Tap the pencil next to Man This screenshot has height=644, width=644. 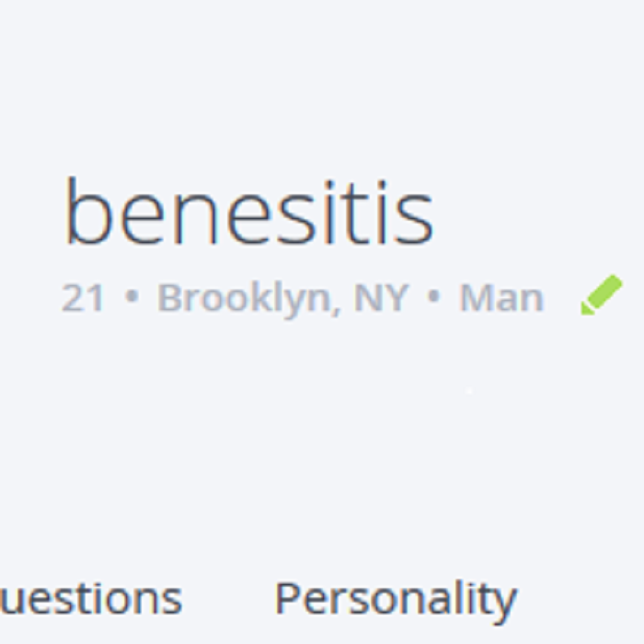602,295
